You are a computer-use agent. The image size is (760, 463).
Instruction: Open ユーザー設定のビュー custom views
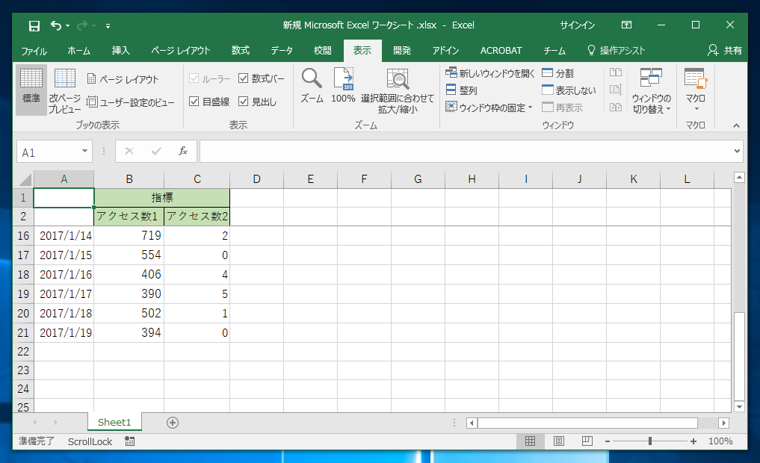[x=130, y=102]
